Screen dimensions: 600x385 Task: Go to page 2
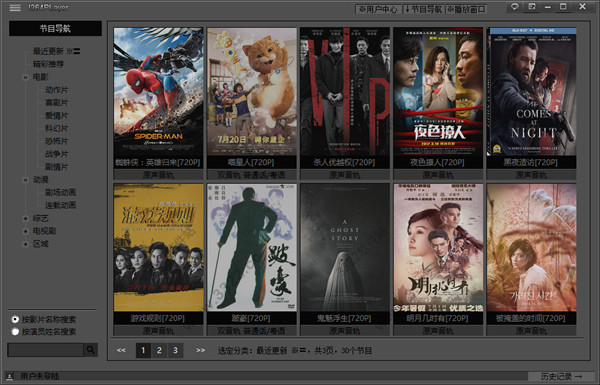[159, 350]
